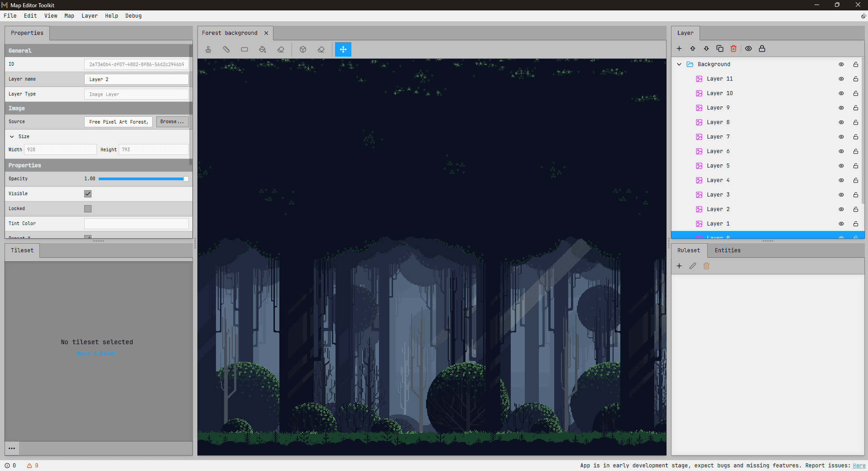Click the padlock icon in Layer toolbar
Screen dimensions: 868x471
pyautogui.click(x=762, y=48)
